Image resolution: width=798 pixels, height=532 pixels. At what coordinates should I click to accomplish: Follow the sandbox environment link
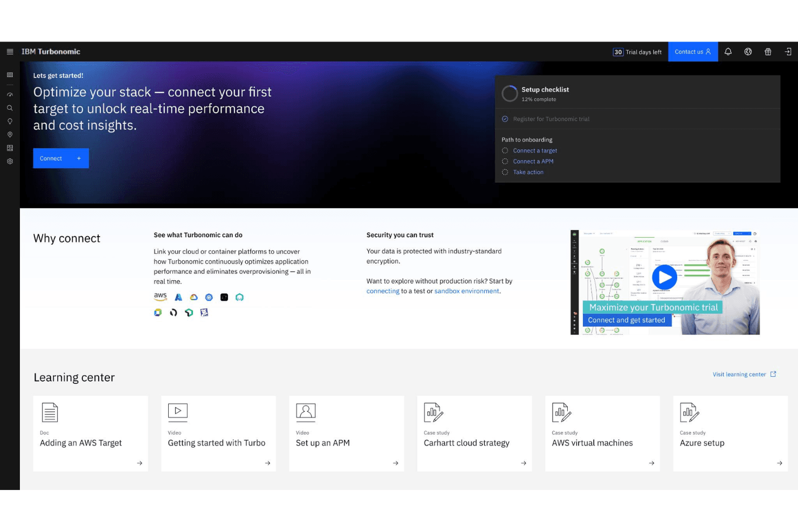(x=467, y=291)
